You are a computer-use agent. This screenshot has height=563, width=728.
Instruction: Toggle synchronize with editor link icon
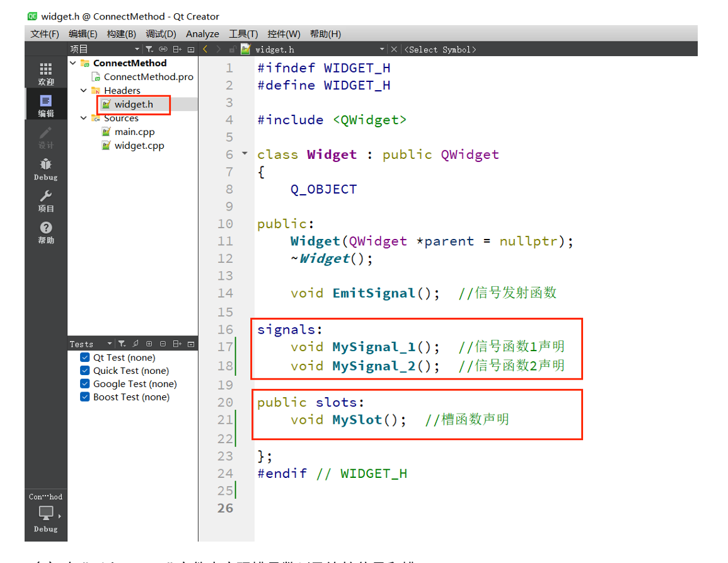pos(163,49)
